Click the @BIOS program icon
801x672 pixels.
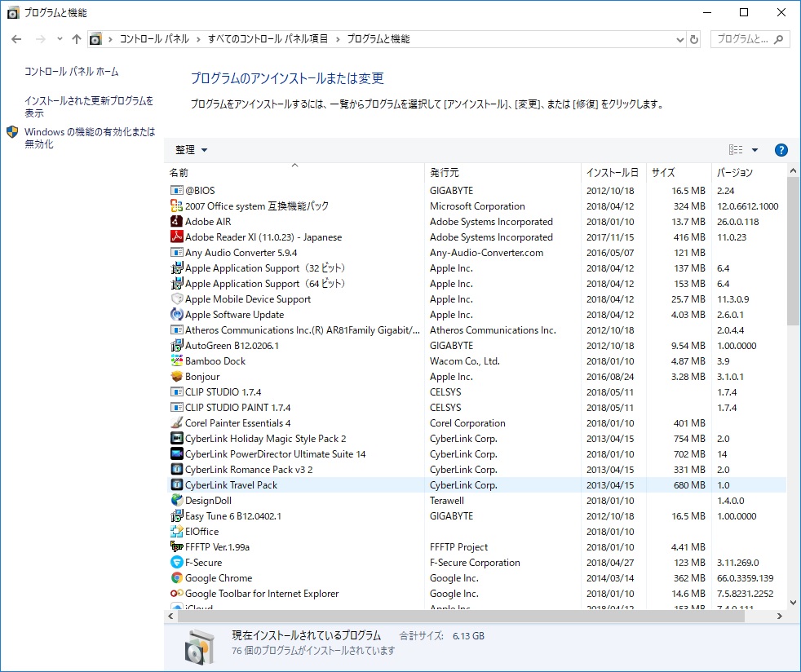(177, 191)
